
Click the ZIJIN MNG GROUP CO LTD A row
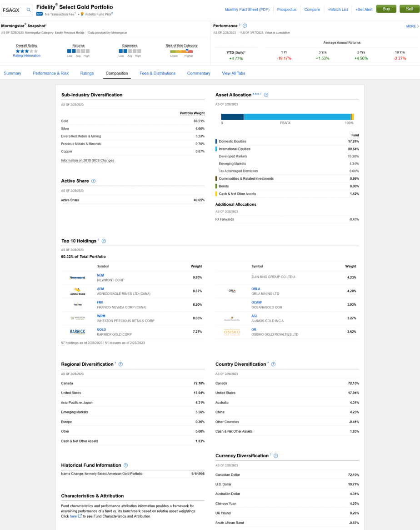coord(287,277)
